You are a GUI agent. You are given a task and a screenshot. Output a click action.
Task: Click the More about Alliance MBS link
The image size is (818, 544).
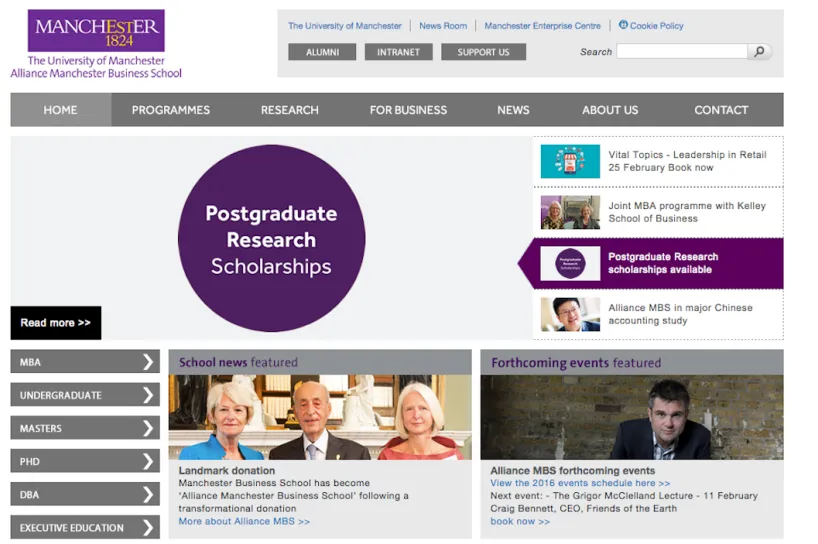[x=244, y=521]
